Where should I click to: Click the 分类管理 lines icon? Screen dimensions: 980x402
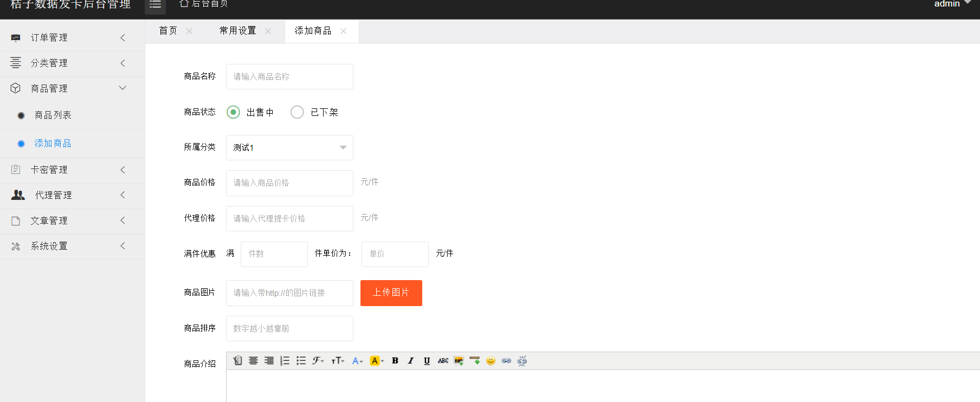point(16,63)
